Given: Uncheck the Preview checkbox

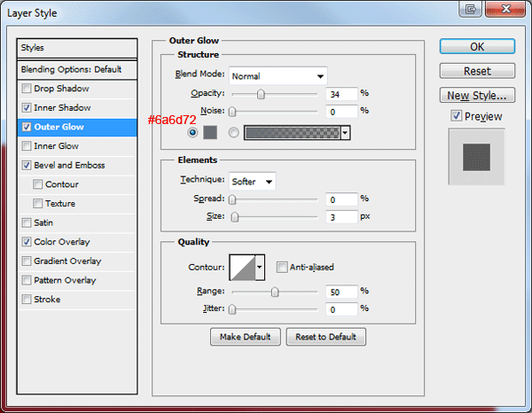Looking at the screenshot, I should click(x=456, y=116).
